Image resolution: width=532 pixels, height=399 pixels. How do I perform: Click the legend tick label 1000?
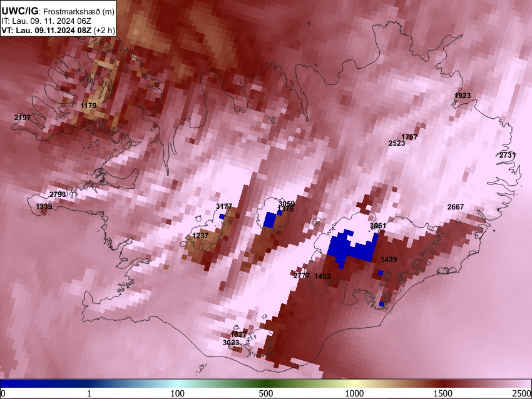pyautogui.click(x=354, y=393)
